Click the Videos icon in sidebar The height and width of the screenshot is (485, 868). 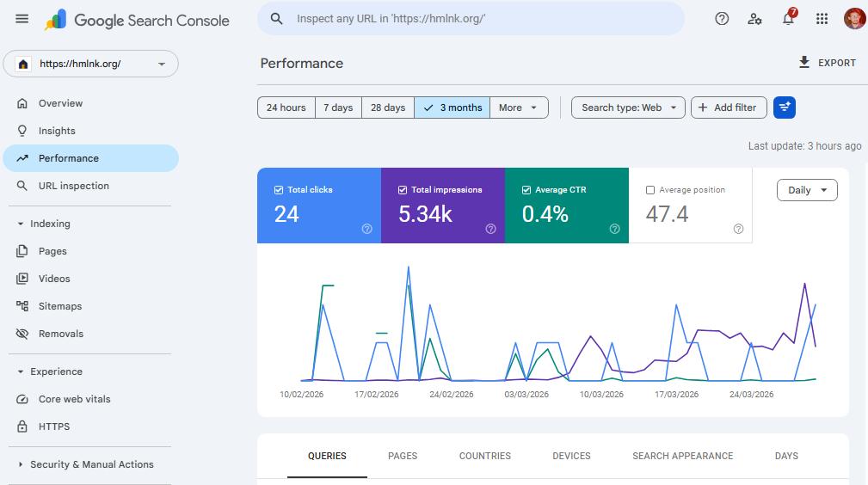(x=22, y=279)
